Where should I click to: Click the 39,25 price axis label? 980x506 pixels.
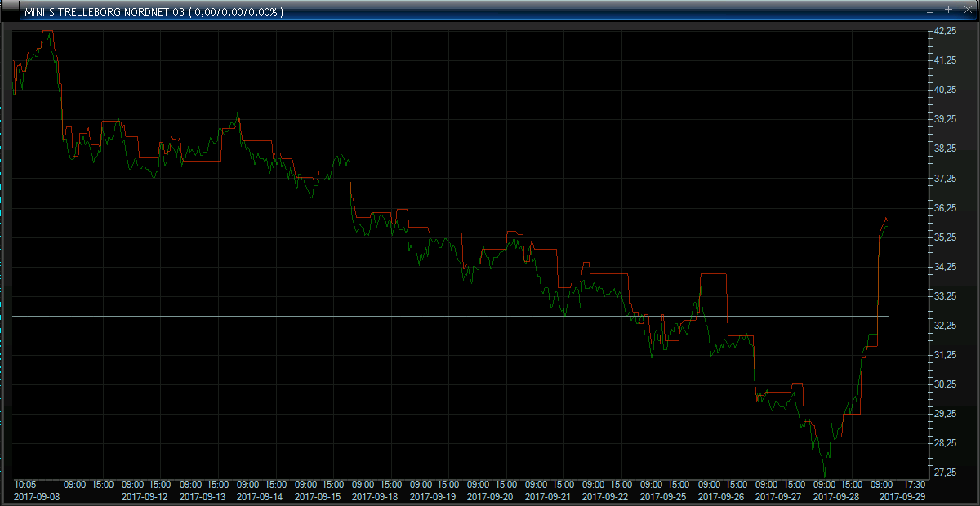coord(945,119)
